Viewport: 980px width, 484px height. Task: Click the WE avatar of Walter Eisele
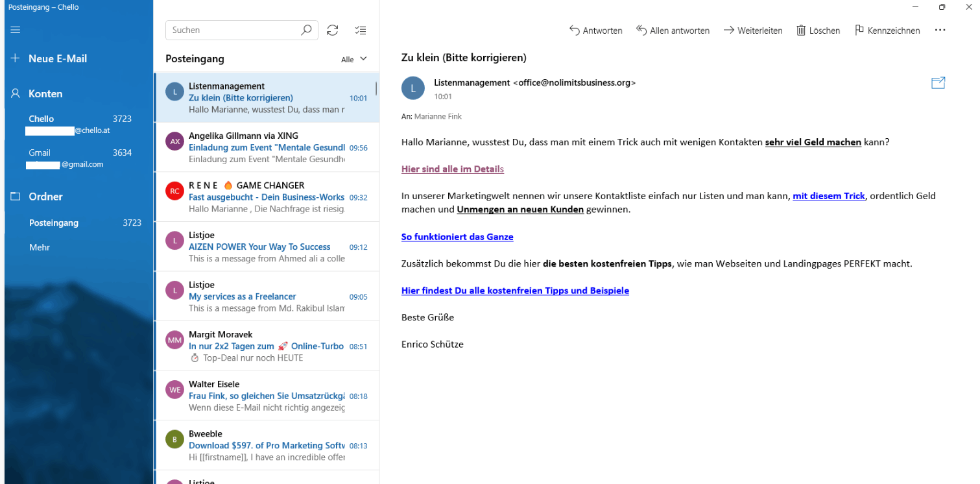(174, 390)
